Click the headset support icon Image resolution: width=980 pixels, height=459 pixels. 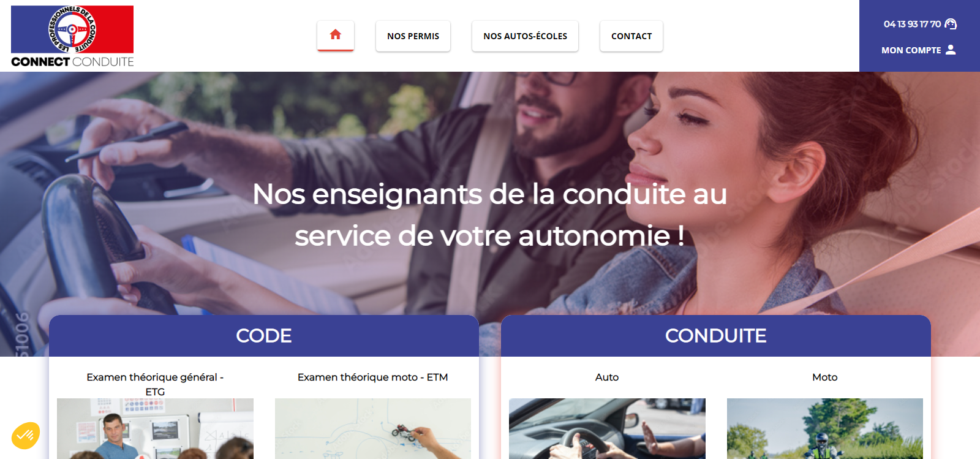click(951, 24)
